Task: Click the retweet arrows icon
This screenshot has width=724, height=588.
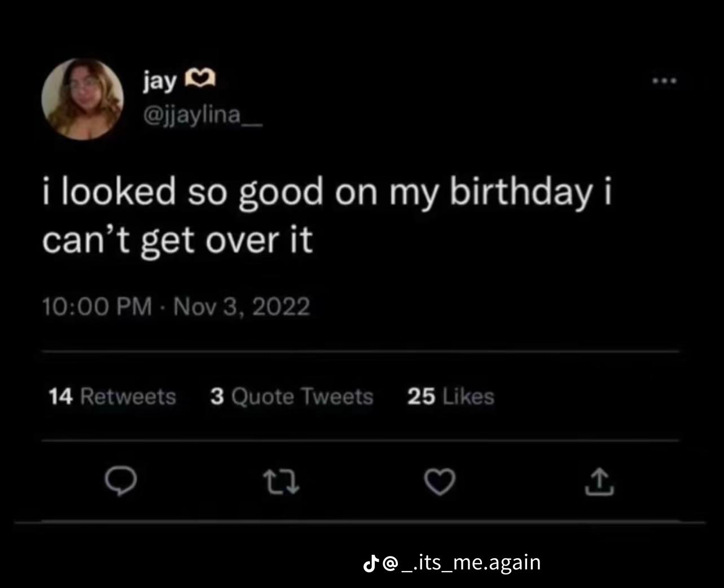Action: 281,483
